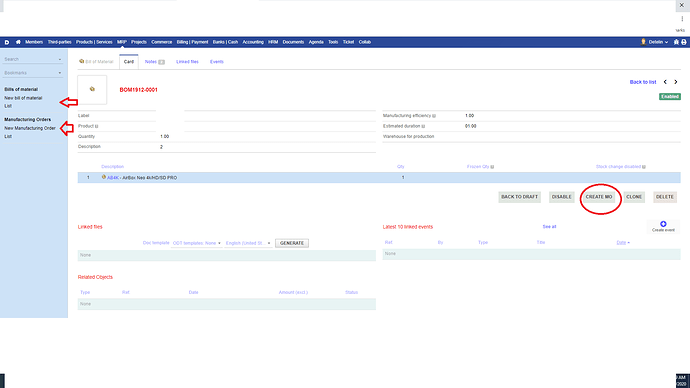690x388 pixels.
Task: Open New bill of material link
Action: point(23,98)
